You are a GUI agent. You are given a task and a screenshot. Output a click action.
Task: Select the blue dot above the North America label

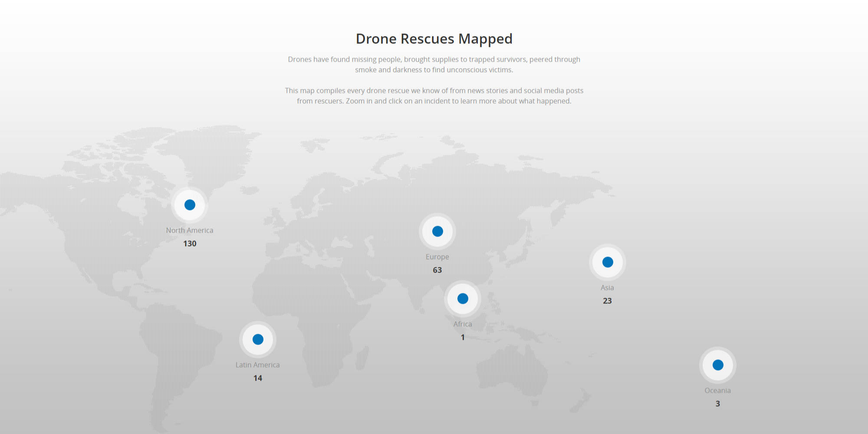[190, 204]
